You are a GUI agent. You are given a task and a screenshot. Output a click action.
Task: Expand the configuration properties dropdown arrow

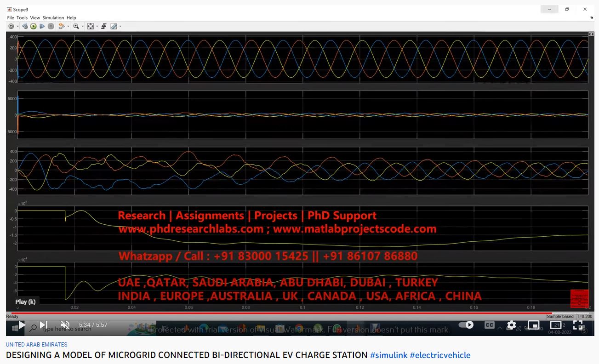click(17, 26)
